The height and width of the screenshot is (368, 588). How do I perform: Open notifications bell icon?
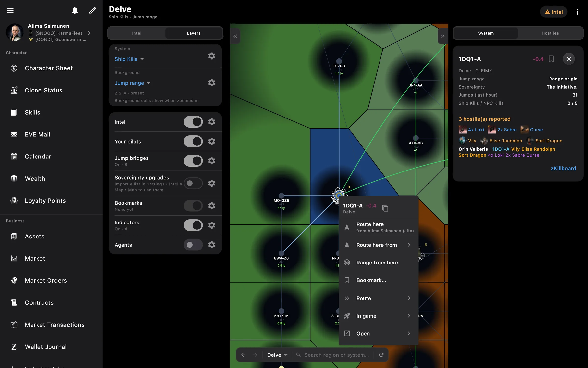pos(75,10)
